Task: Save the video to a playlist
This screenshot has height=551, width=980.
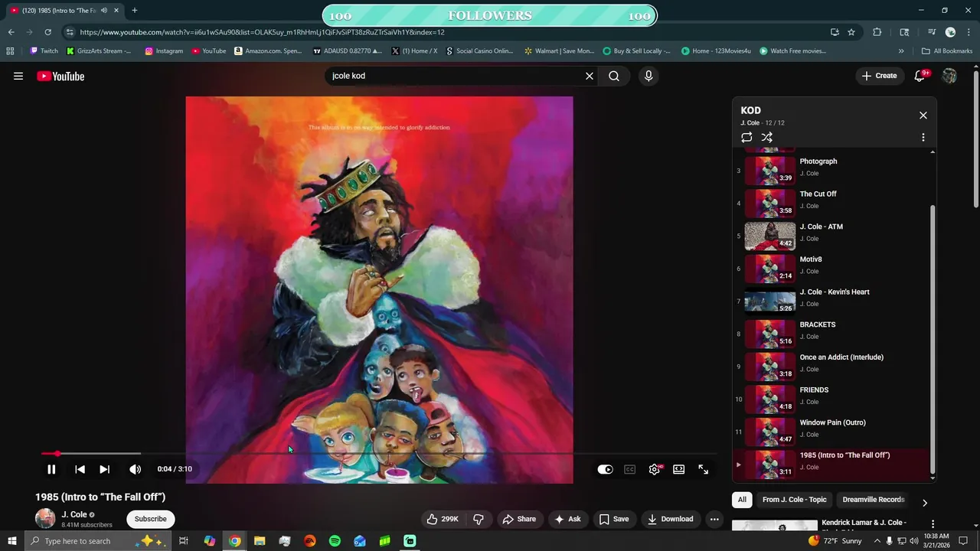Action: (614, 519)
